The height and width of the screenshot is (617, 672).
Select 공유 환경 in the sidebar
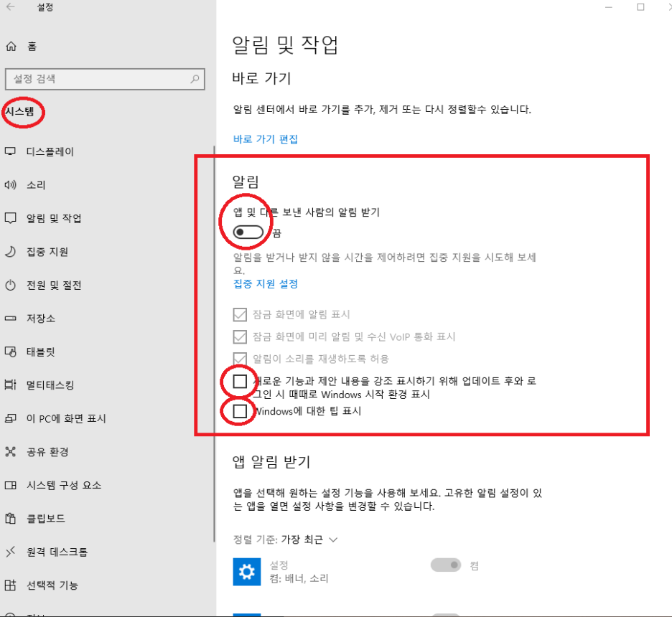point(47,452)
